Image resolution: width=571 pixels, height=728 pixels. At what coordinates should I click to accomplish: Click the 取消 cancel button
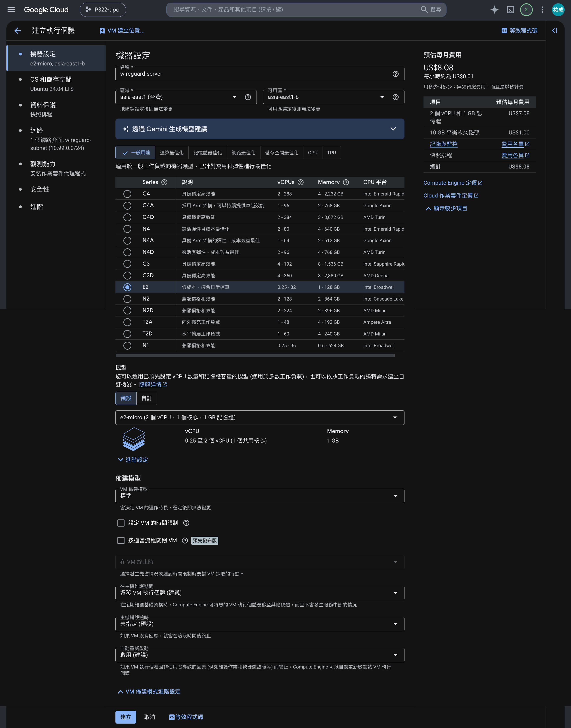149,717
